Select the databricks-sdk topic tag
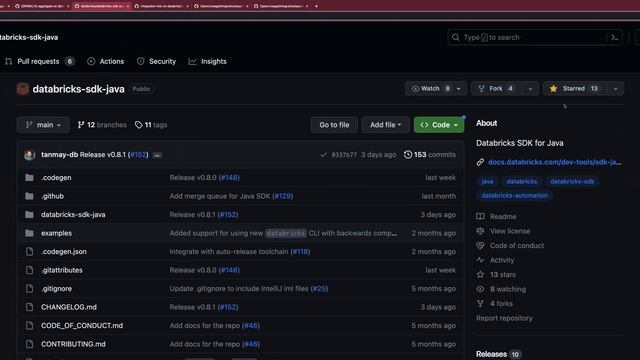This screenshot has height=360, width=640. pyautogui.click(x=572, y=181)
